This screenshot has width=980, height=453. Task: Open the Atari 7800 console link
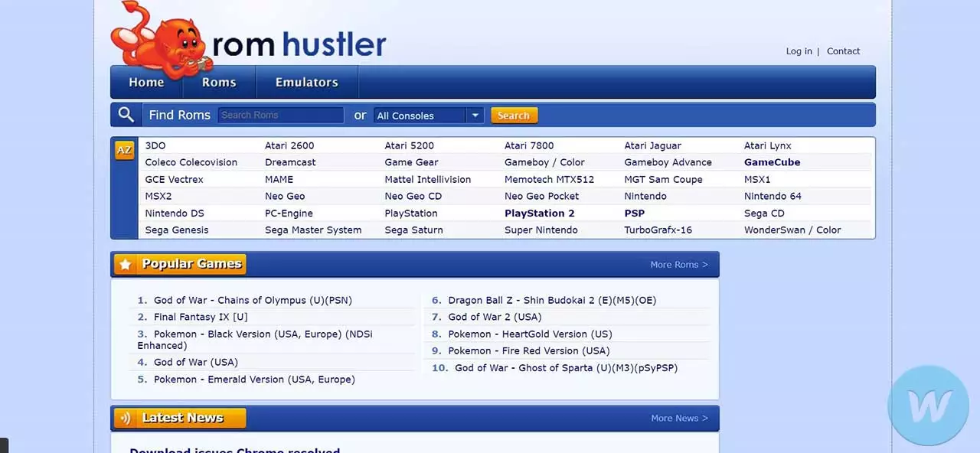529,145
